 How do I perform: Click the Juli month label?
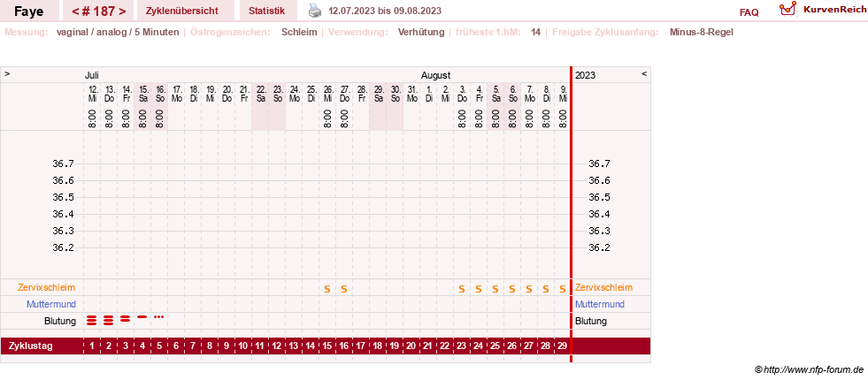91,75
